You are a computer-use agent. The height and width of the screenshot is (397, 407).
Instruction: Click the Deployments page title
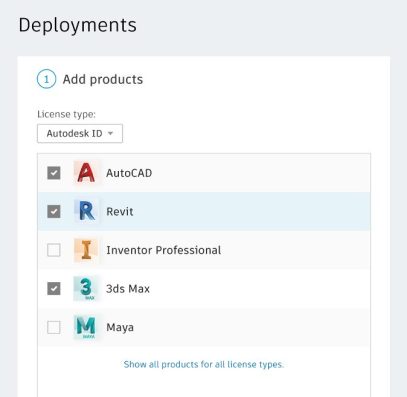tap(77, 25)
